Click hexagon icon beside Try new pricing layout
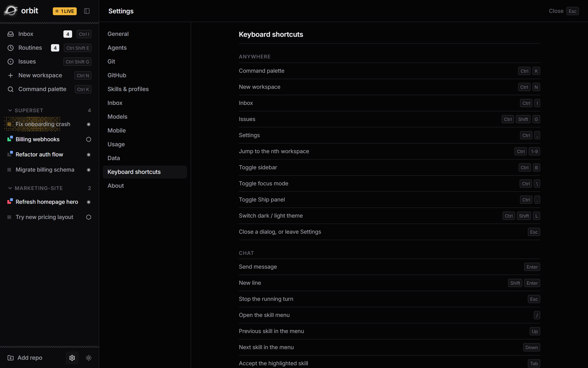Screen dimensions: 588x368 pyautogui.click(x=89, y=217)
